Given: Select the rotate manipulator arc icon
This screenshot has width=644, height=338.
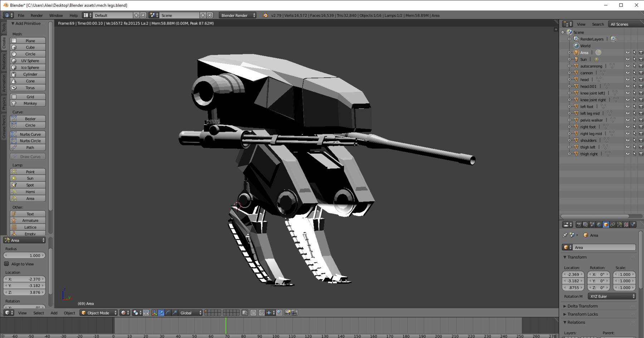Looking at the screenshot, I should [x=168, y=313].
